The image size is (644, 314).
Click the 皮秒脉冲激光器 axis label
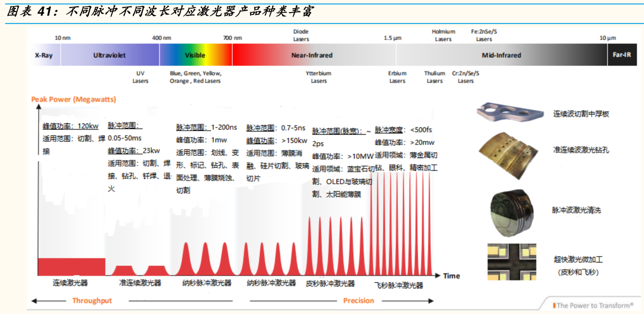click(330, 283)
